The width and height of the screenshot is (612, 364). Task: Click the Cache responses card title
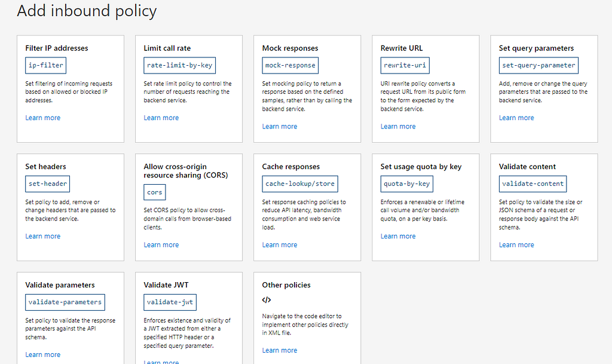[291, 167]
